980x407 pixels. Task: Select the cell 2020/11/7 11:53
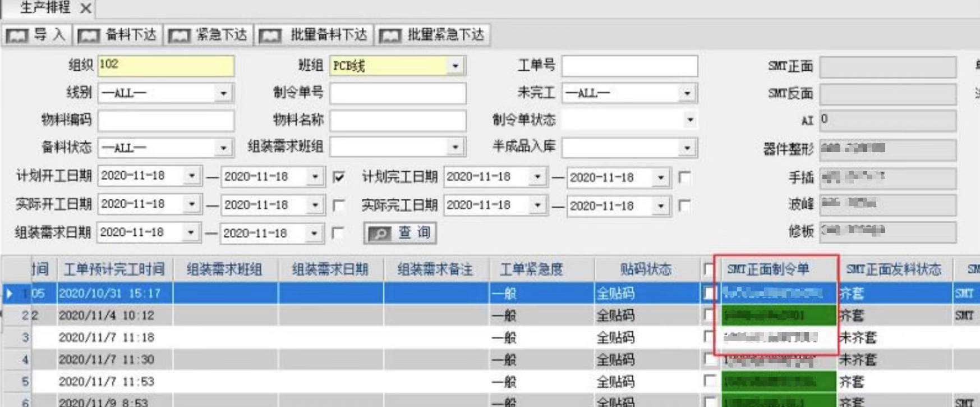114,382
